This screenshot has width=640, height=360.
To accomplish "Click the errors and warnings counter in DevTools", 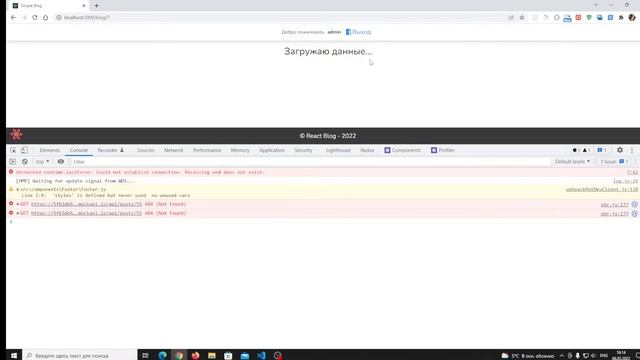I will pos(582,150).
